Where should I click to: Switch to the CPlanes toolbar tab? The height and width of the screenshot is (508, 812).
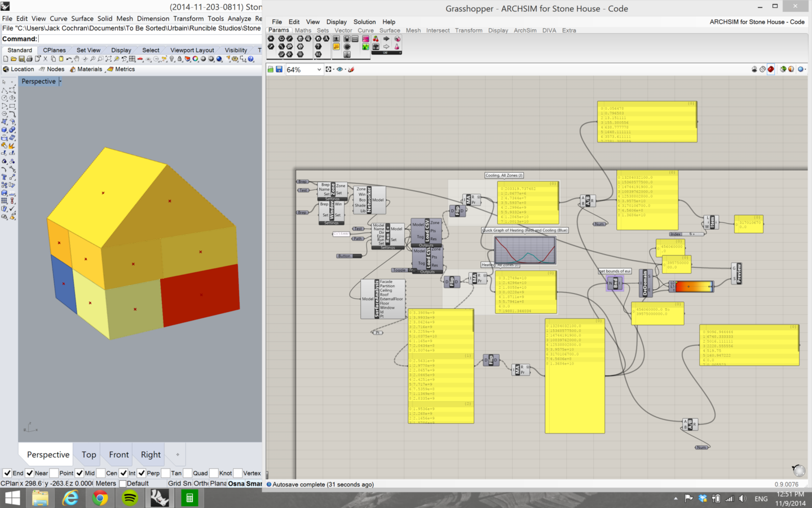54,50
